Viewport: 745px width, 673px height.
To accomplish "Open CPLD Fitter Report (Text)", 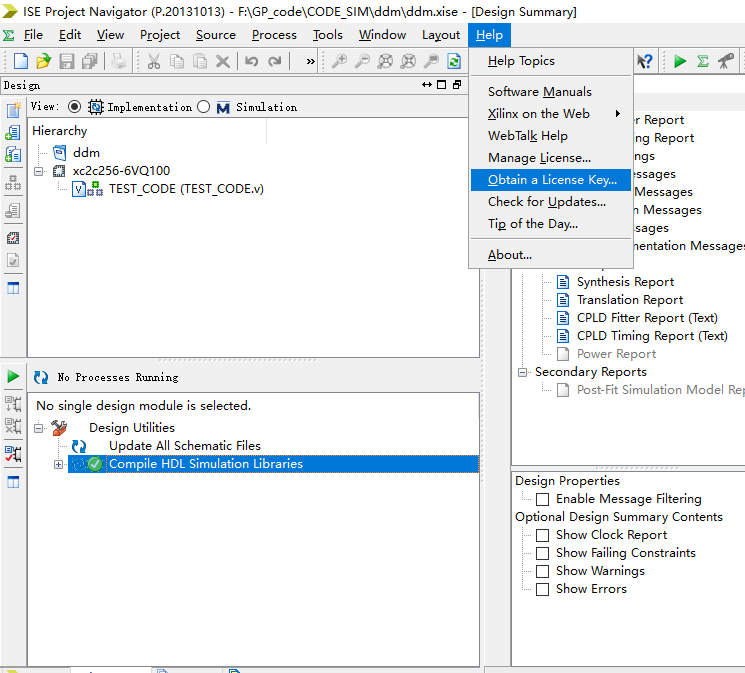I will pos(647,318).
